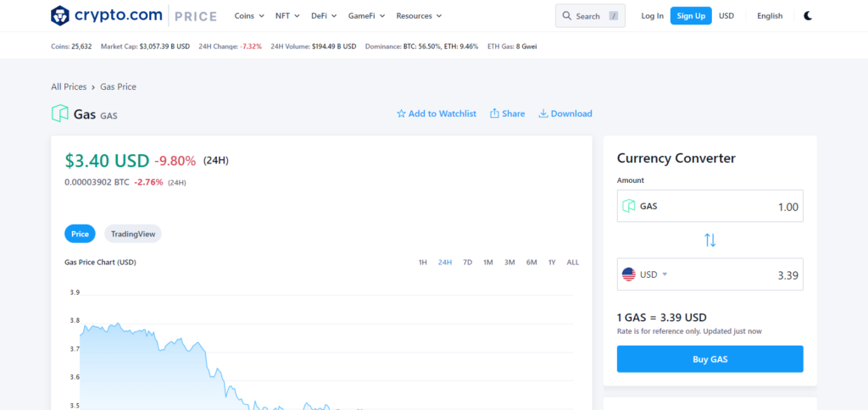868x410 pixels.
Task: Click the watchlist star icon
Action: (x=401, y=114)
